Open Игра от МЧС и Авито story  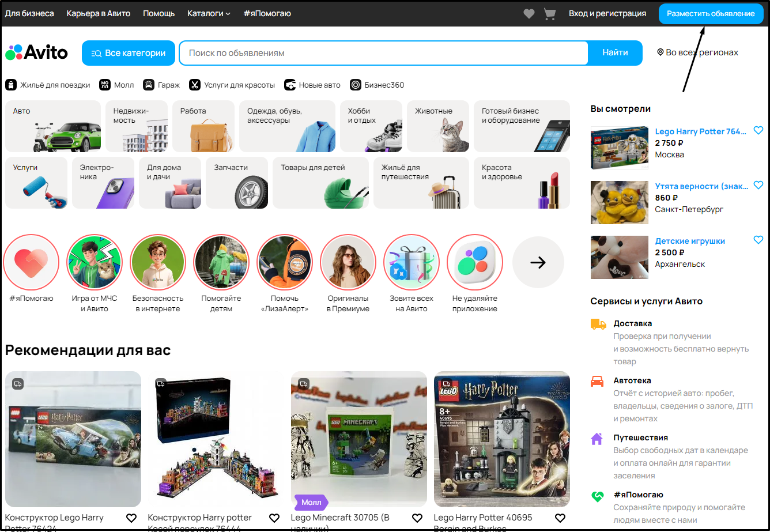(x=95, y=262)
